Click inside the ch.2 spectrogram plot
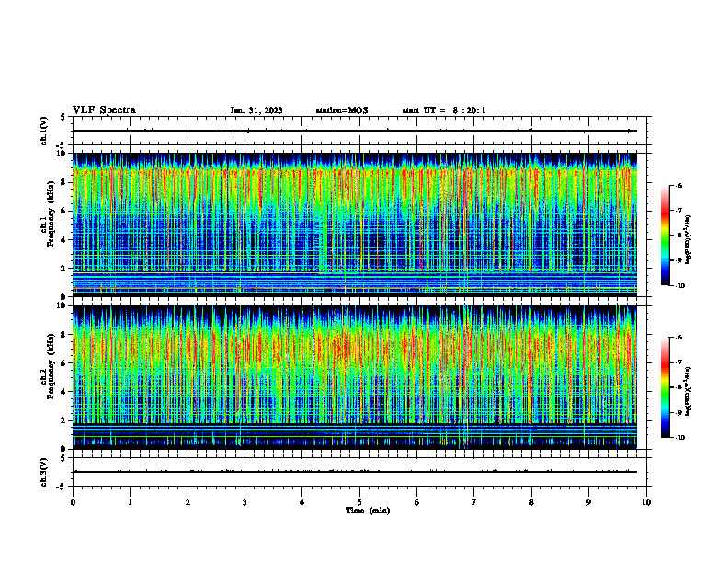The height and width of the screenshot is (563, 728). [x=354, y=377]
